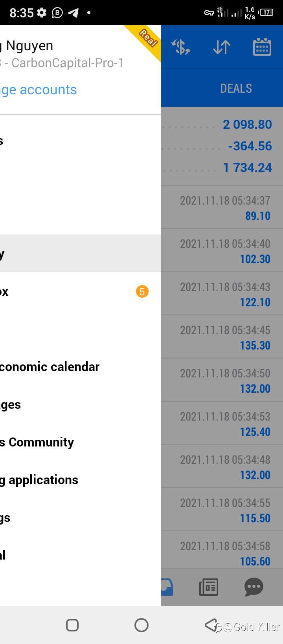
Task: Tap the Android home circle button
Action: click(141, 625)
